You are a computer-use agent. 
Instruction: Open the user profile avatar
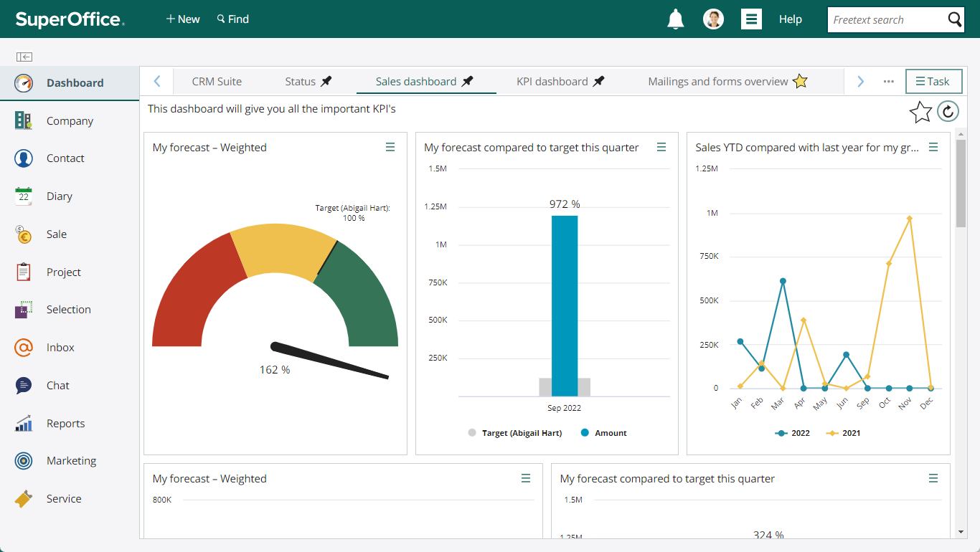pyautogui.click(x=713, y=19)
